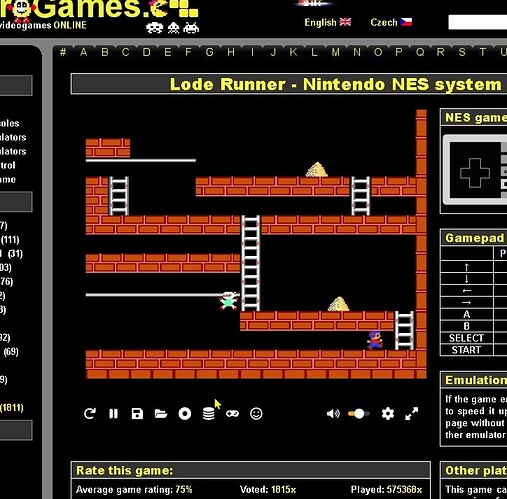Click the search input field

point(478,22)
